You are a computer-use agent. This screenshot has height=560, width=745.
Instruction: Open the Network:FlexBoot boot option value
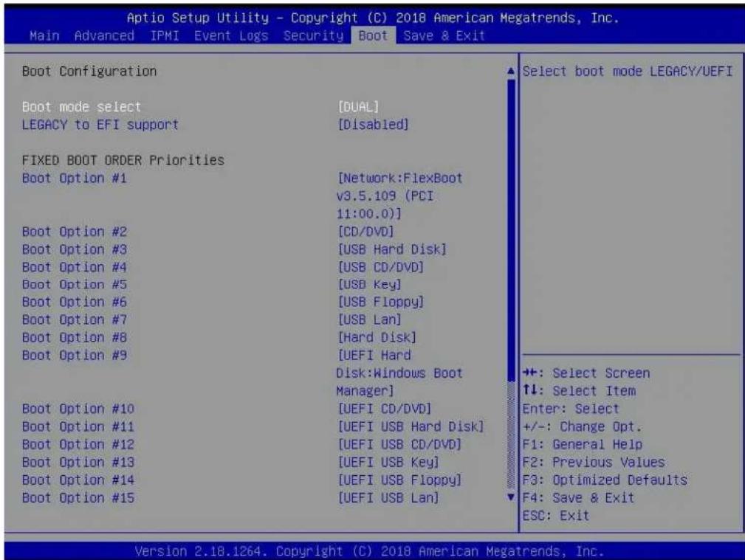click(x=399, y=196)
